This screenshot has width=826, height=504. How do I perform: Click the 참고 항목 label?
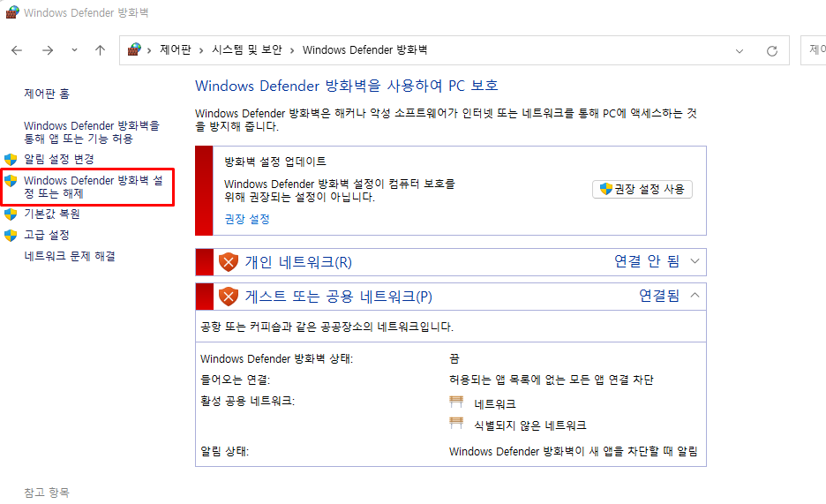coord(47,493)
